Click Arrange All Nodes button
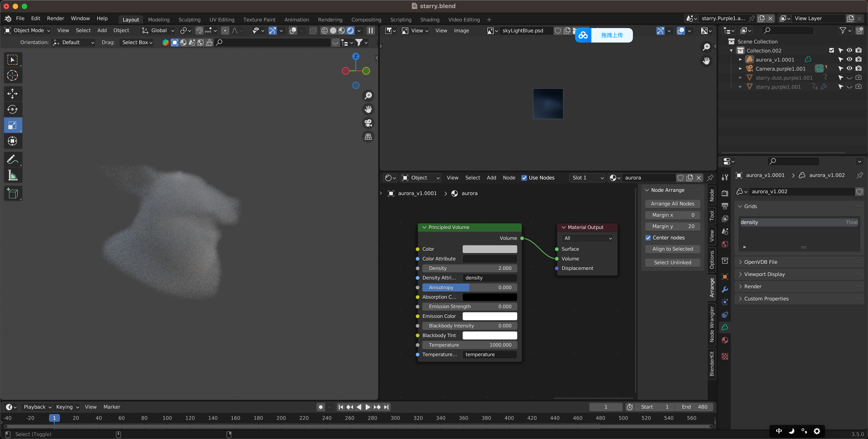This screenshot has width=868, height=439. click(672, 204)
